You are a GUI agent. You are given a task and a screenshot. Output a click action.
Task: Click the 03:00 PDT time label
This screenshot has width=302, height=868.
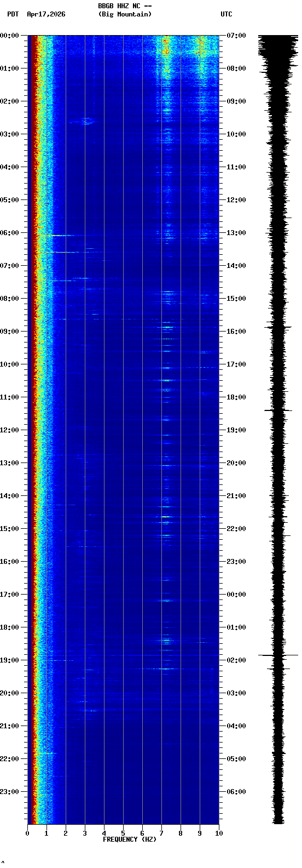pyautogui.click(x=9, y=134)
